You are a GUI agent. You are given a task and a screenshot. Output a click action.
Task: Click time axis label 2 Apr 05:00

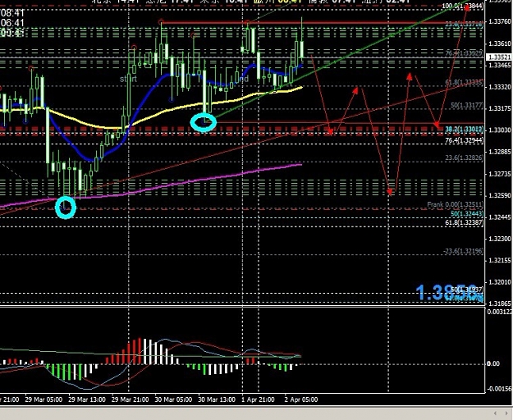tap(301, 399)
